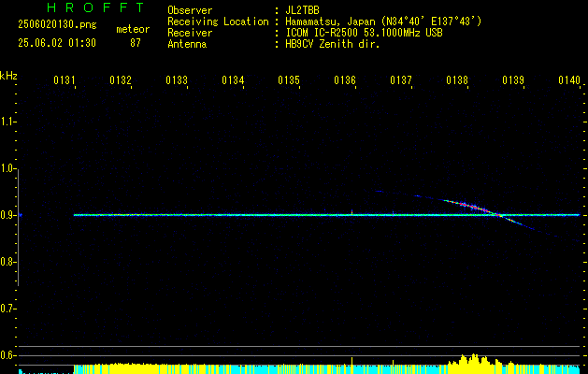Click the 0.7 kHz axis label

coord(7,309)
